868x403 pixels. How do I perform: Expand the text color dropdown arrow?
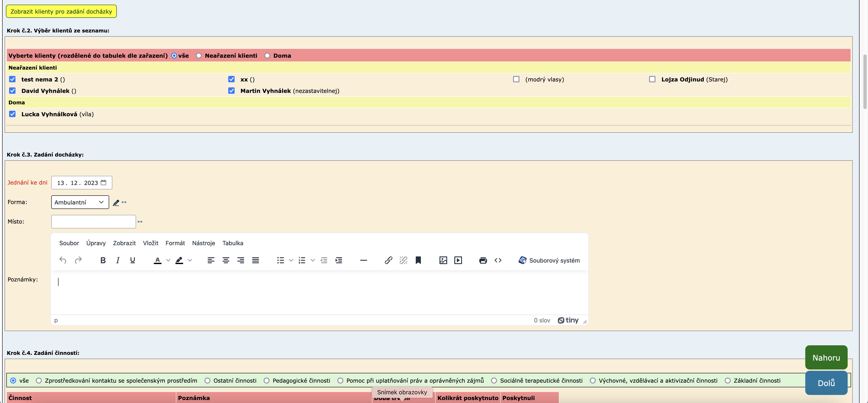168,260
